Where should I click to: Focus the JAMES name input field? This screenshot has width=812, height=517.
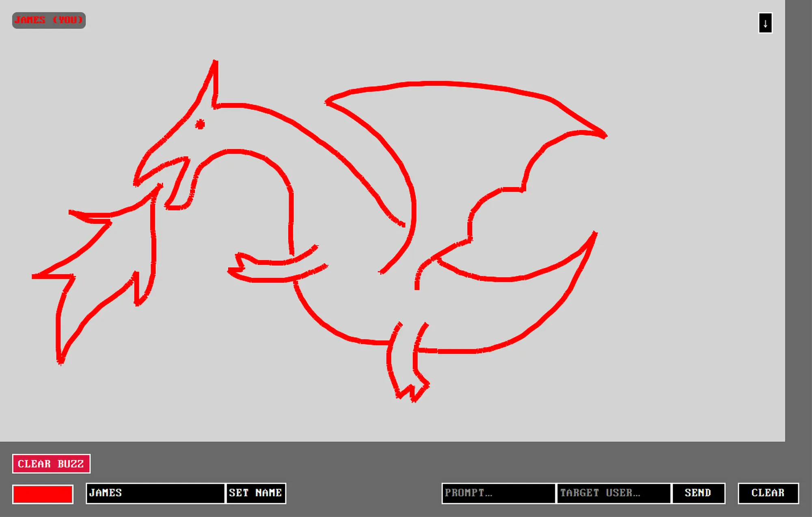tap(155, 493)
